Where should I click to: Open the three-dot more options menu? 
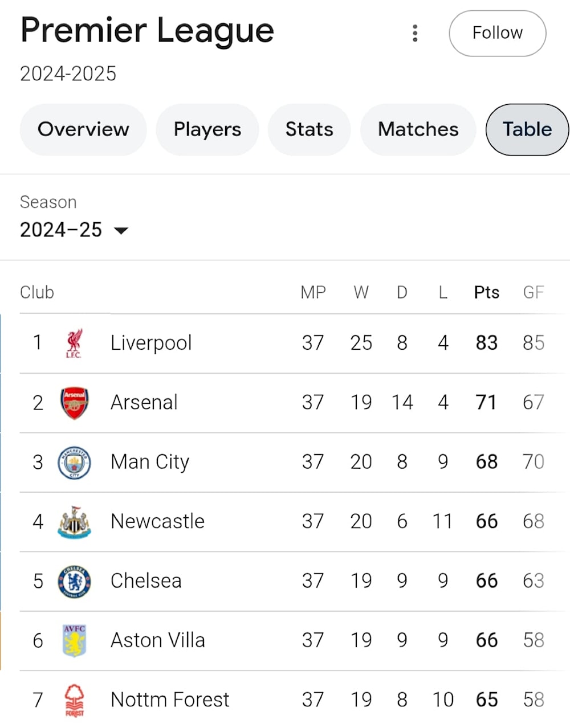415,33
